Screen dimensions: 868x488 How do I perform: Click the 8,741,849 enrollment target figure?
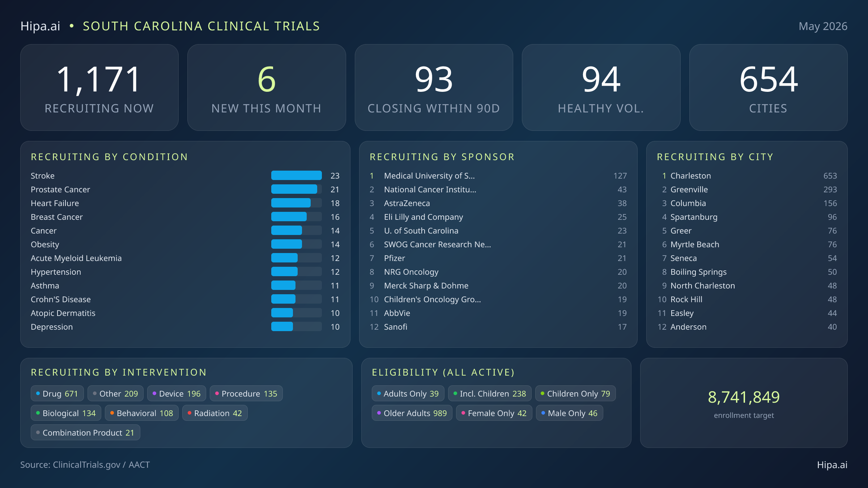click(x=744, y=397)
